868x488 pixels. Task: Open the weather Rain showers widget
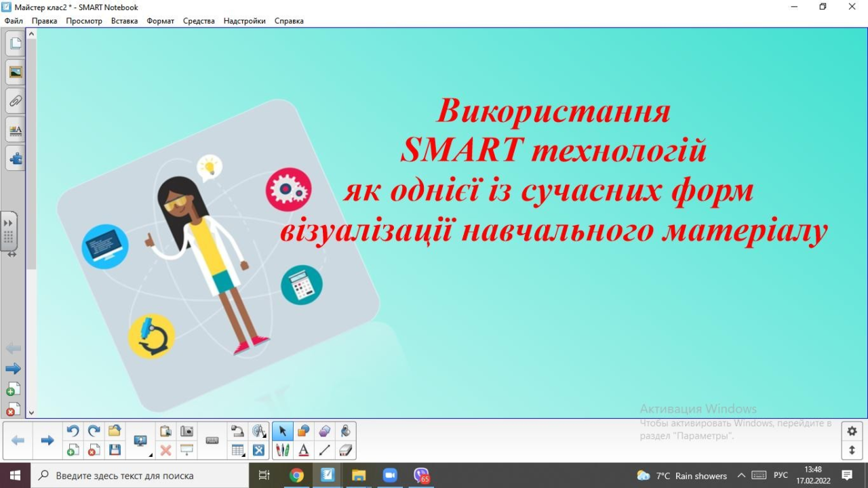coord(682,475)
